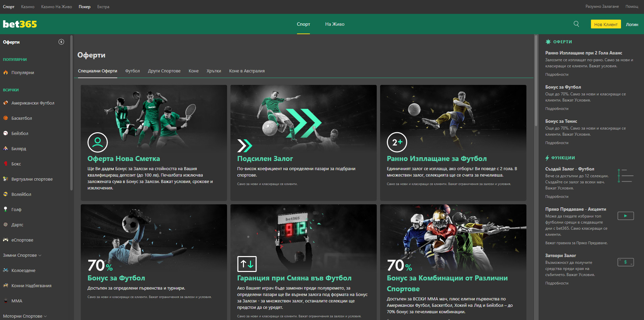
Task: Click the Cash Out dollar icon
Action: 625,262
